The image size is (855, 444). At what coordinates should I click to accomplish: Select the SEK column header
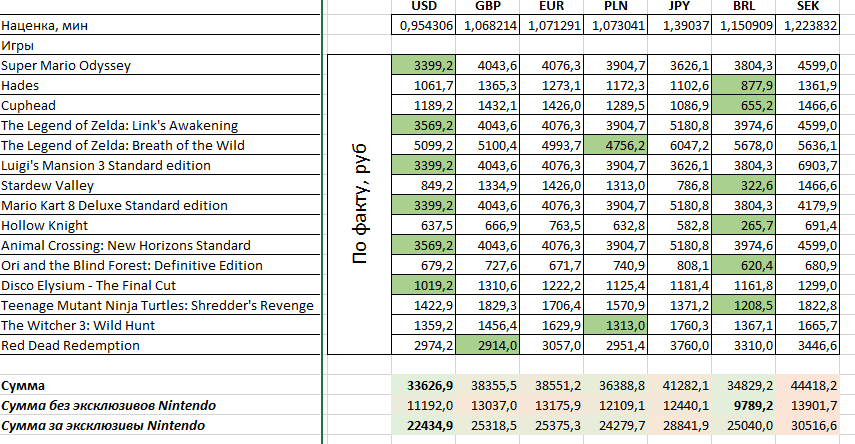coord(808,7)
